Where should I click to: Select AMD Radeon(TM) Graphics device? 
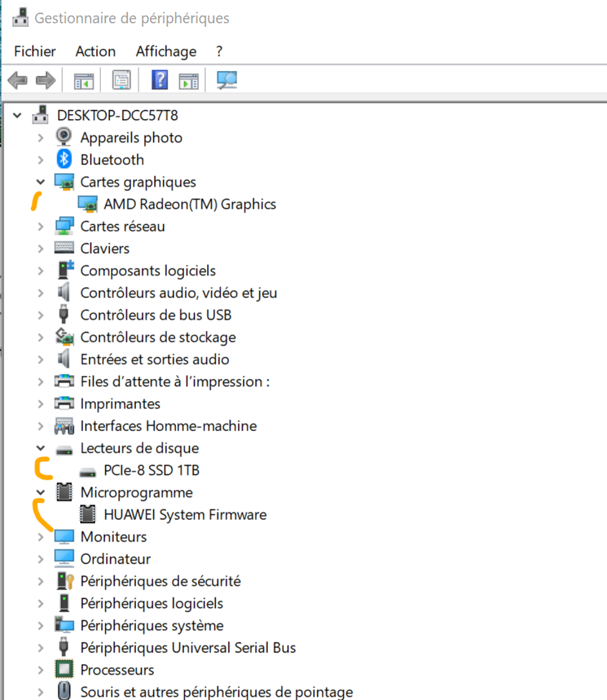(x=189, y=204)
